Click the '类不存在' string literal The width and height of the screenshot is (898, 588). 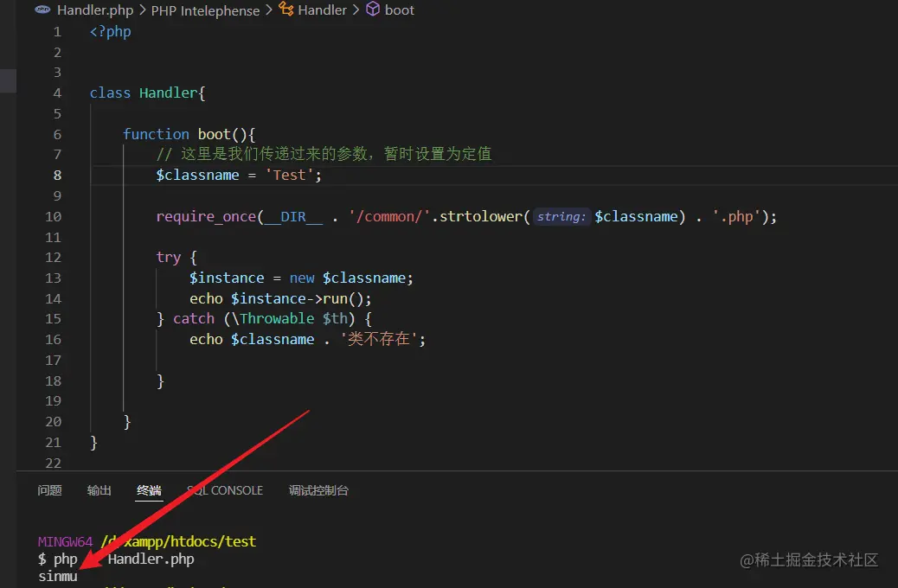[379, 340]
